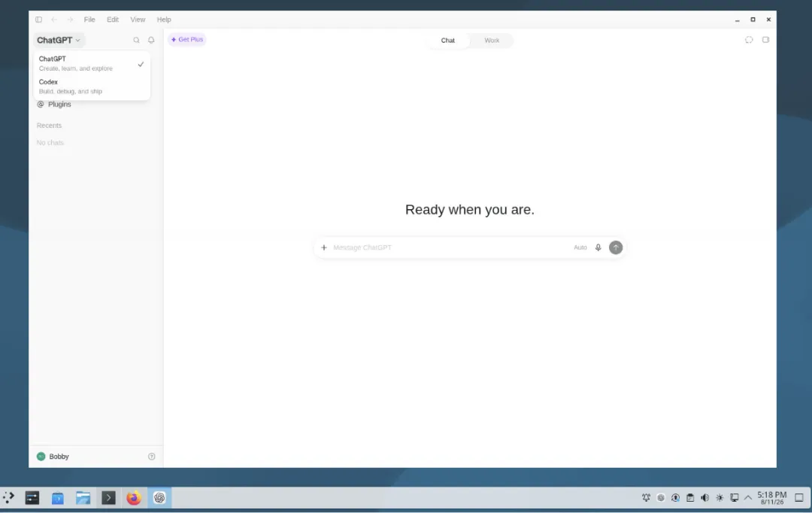
Task: Switch to the Work tab
Action: click(x=492, y=41)
